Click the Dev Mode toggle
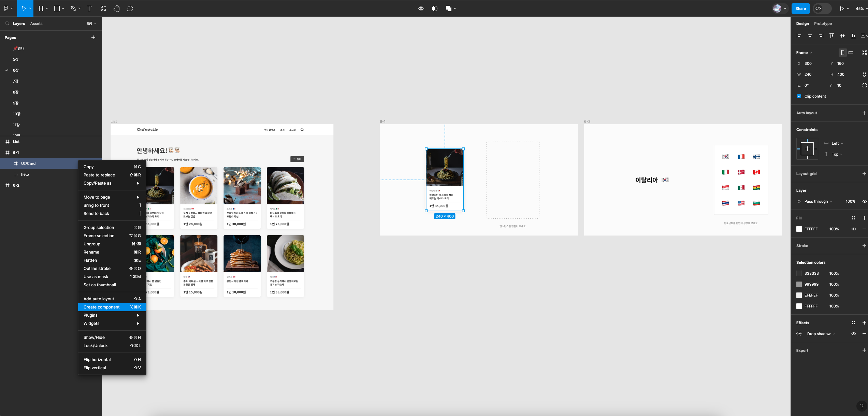This screenshot has height=416, width=868. pyautogui.click(x=822, y=9)
